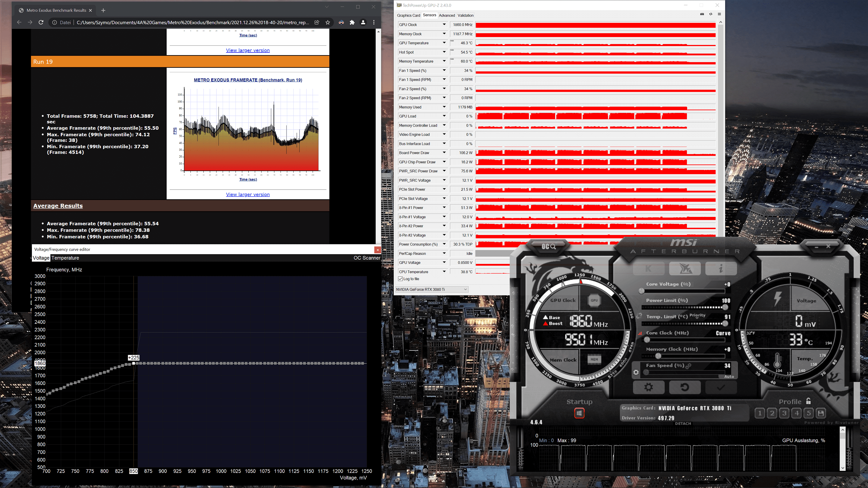Click share page icon in address bar
This screenshot has height=488, width=868.
click(x=317, y=22)
